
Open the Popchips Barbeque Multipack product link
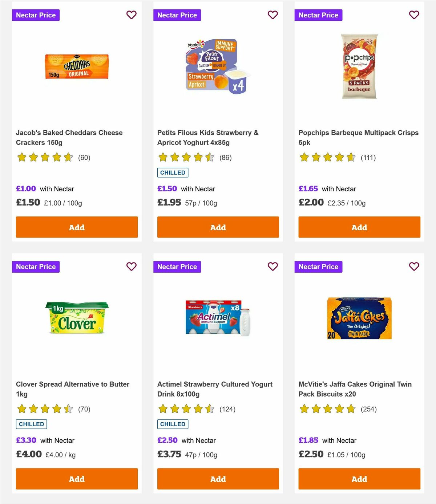[x=358, y=137]
